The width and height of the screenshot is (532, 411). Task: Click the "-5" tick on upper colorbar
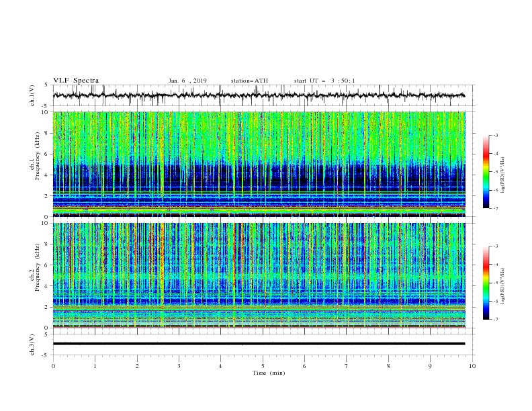[496, 172]
